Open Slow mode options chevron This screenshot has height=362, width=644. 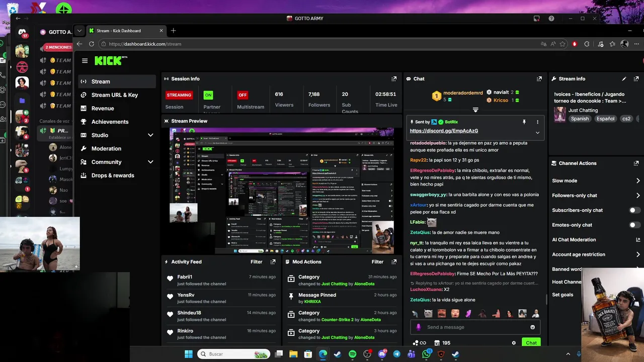pos(638,181)
